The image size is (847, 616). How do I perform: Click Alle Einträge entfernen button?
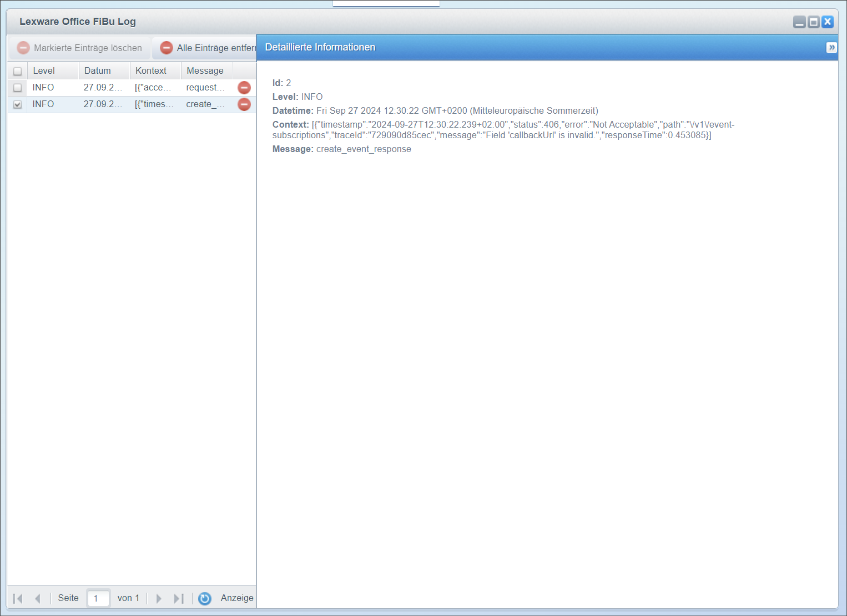tap(205, 48)
